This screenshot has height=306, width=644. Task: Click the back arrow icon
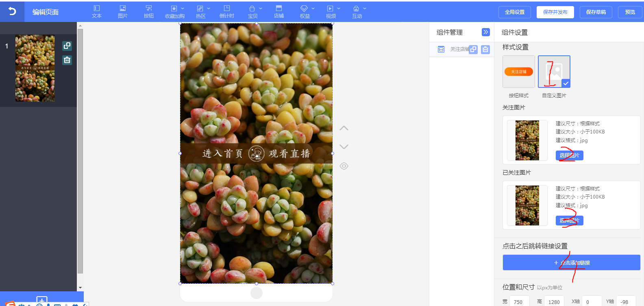[12, 11]
